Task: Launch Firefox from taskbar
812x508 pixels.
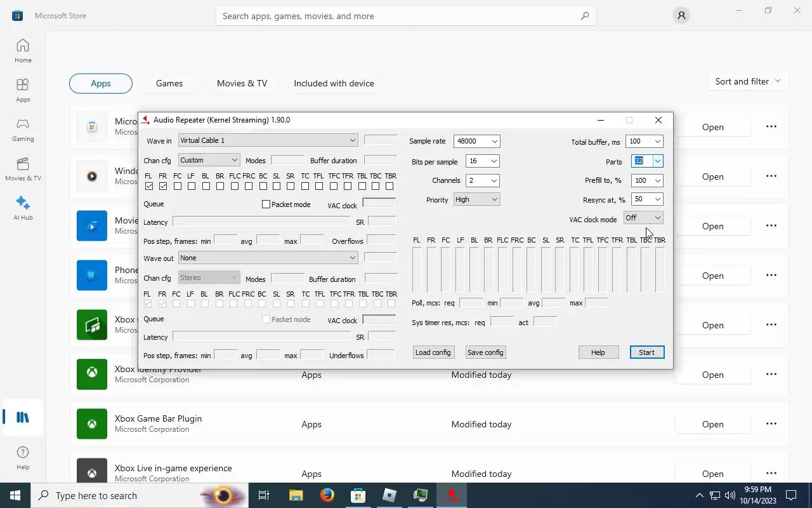Action: point(327,495)
